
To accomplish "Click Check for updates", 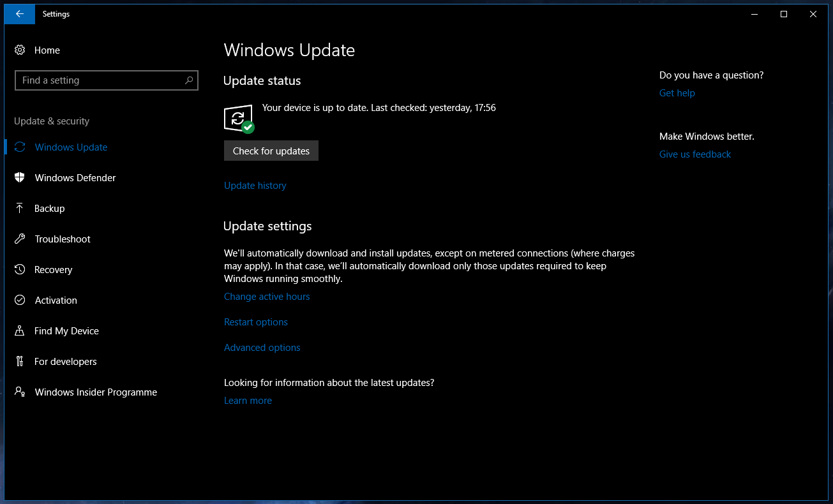I will click(271, 151).
